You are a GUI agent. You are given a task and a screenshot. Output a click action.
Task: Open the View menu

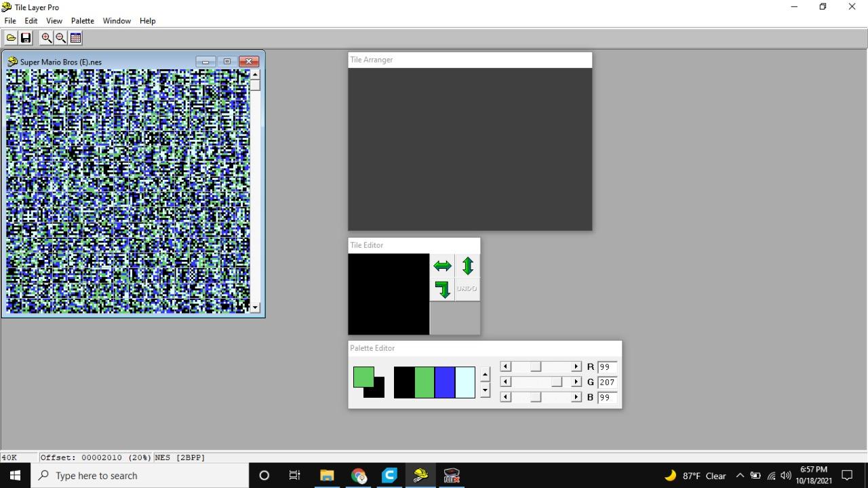coord(54,21)
